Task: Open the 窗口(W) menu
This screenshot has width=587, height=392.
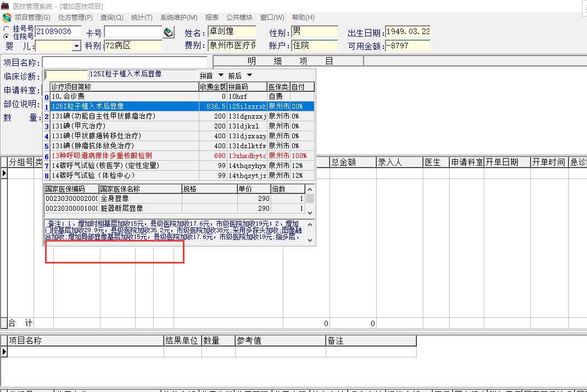Action: tap(272, 18)
